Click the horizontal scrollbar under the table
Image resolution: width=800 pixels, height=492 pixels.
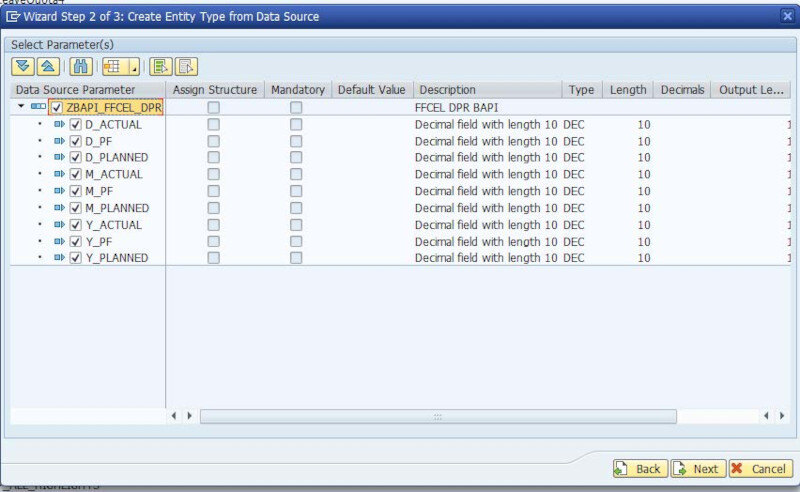[x=437, y=416]
